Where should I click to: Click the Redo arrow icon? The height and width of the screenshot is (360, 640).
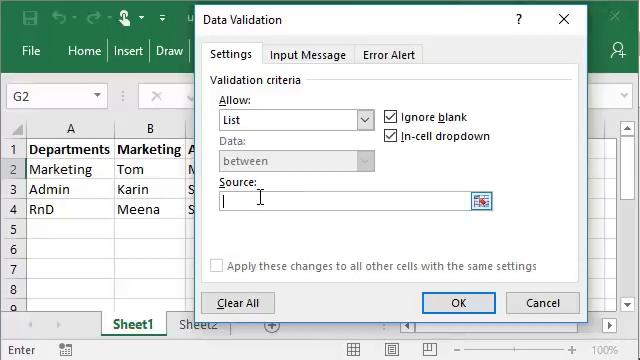click(x=93, y=18)
